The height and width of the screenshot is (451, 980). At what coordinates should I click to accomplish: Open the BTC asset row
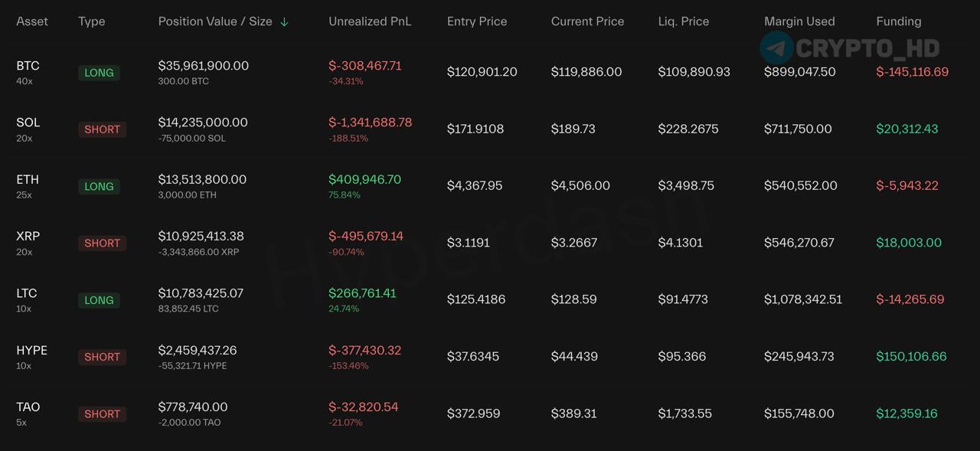490,72
